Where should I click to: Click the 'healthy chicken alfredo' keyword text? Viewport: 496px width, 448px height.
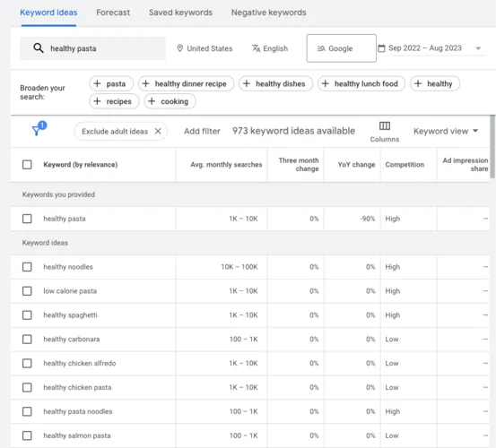click(x=80, y=364)
